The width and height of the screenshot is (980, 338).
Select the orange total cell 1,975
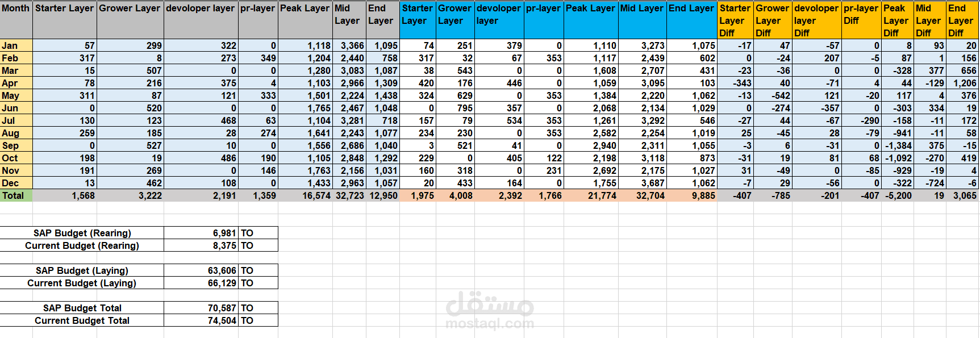pyautogui.click(x=418, y=195)
